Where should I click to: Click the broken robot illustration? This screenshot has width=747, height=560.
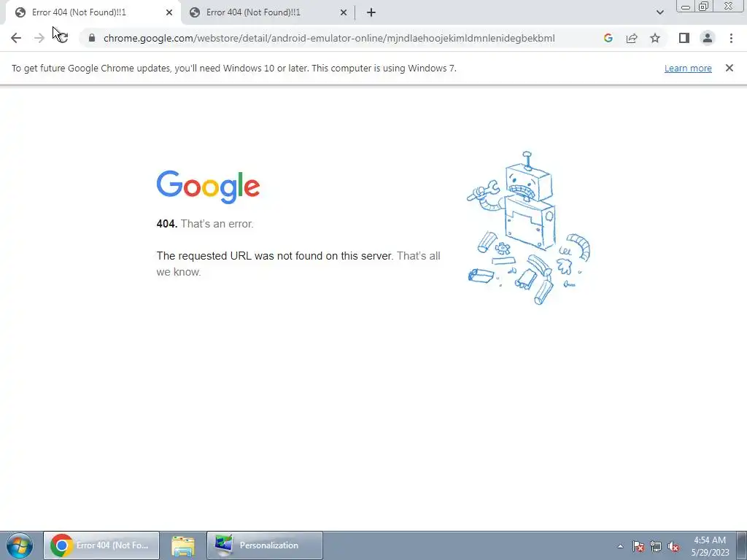(x=528, y=227)
